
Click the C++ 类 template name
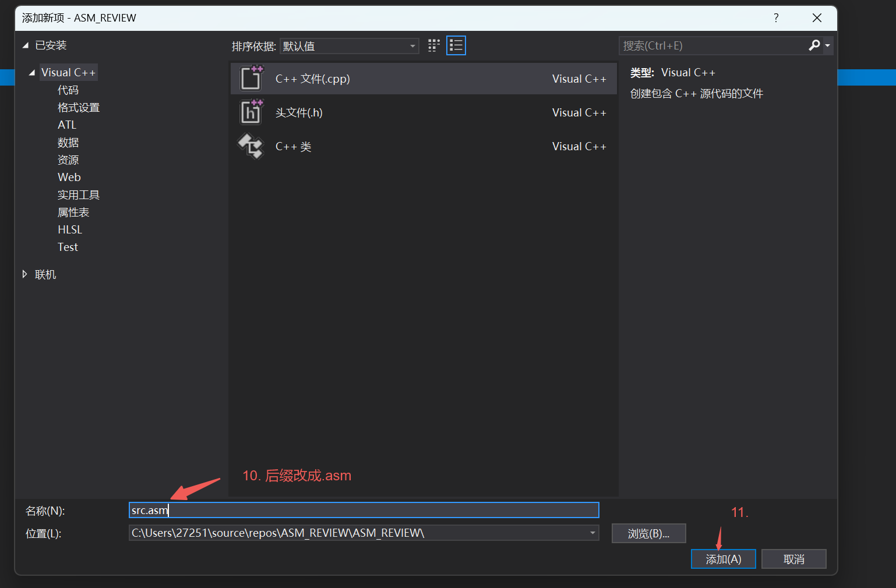click(294, 146)
